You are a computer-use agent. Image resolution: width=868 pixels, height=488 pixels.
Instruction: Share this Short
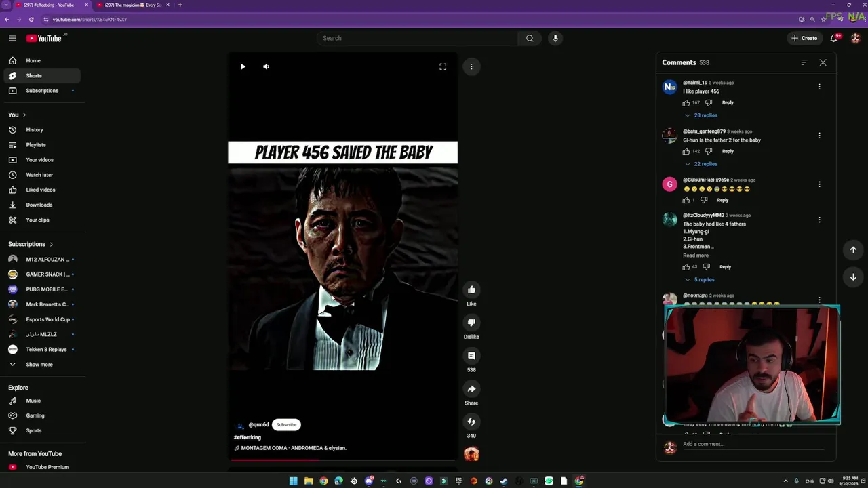click(x=471, y=389)
